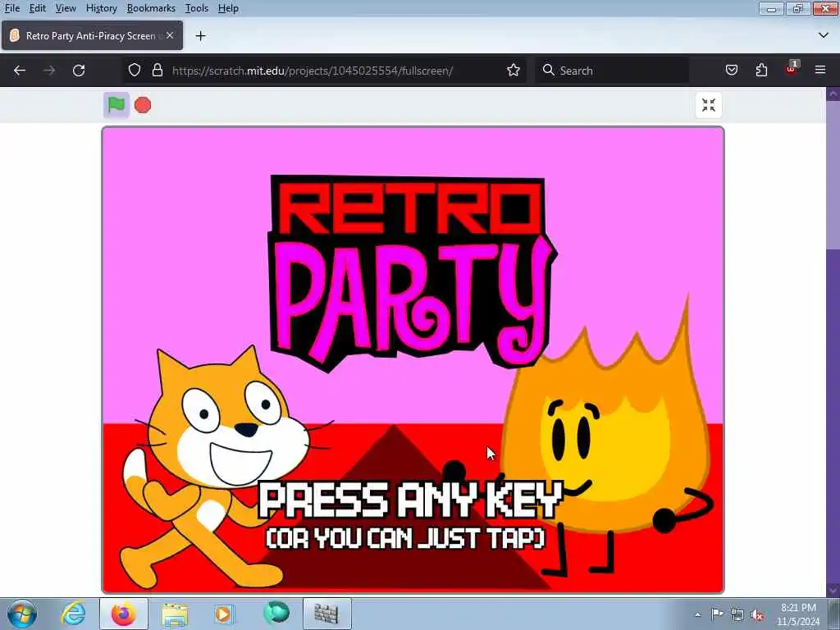
Task: Open the clock showing 8:21 PM
Action: click(798, 614)
